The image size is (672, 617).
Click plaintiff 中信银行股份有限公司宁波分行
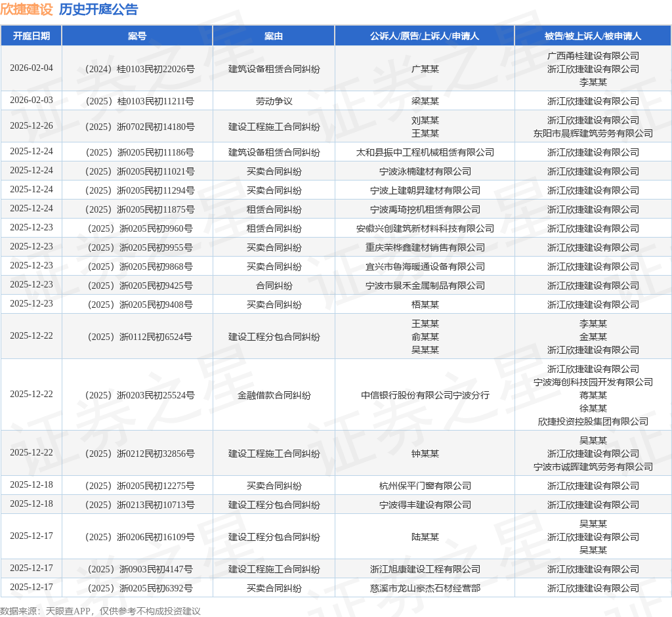click(425, 395)
